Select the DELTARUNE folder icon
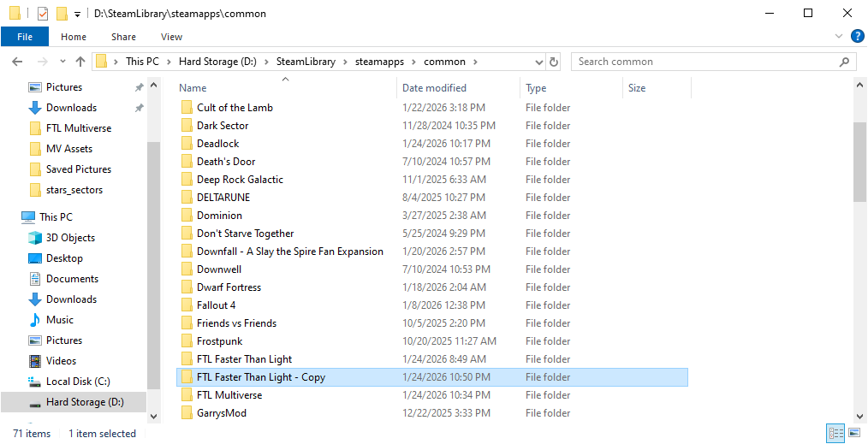Viewport: 868px width, 444px height. 187,198
